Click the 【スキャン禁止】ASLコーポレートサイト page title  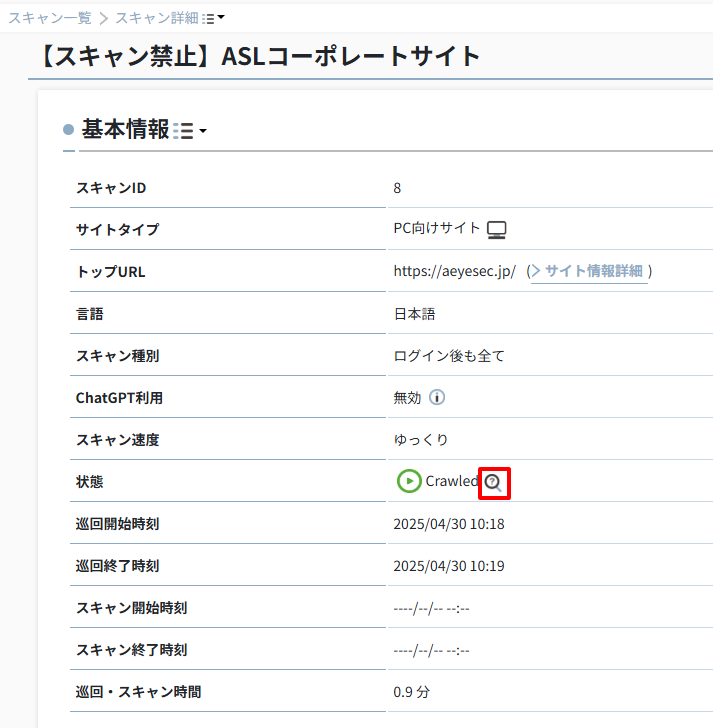click(x=260, y=56)
